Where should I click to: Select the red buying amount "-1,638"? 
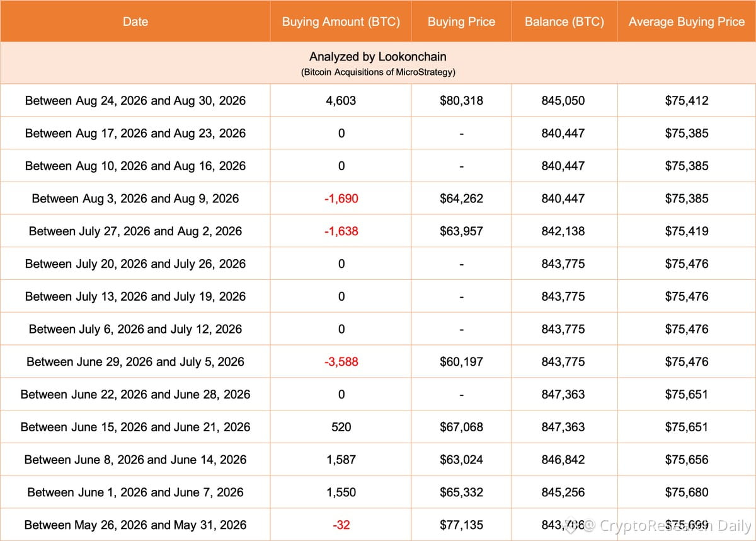point(341,231)
